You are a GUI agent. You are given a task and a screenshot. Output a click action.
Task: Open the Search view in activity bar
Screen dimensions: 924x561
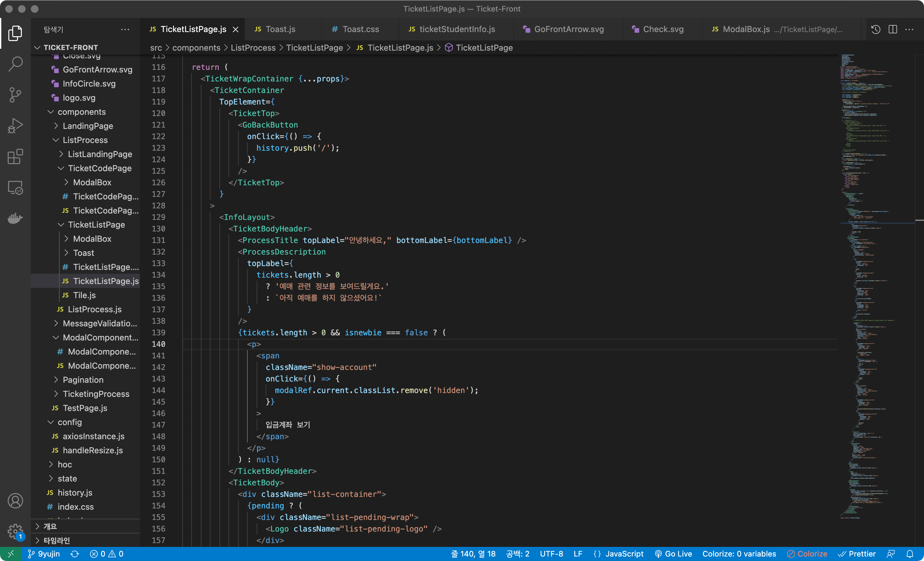[x=15, y=64]
